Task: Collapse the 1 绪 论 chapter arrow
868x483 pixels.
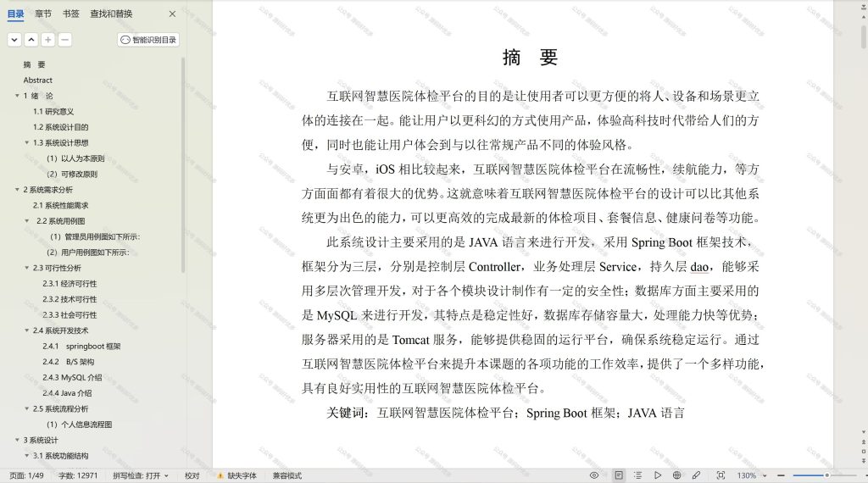Action: point(17,96)
